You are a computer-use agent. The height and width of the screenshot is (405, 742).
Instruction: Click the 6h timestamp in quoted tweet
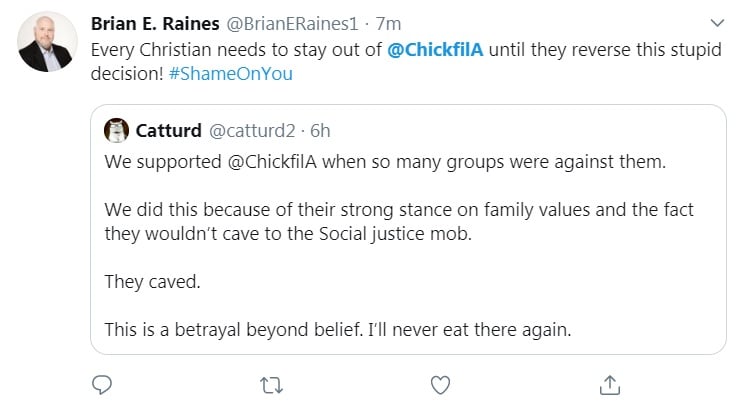click(x=320, y=131)
